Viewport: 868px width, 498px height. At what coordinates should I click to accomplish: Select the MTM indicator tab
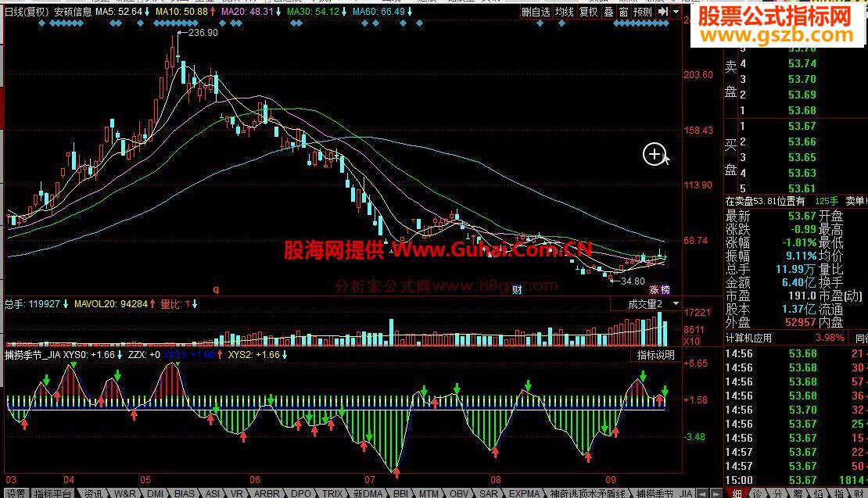click(x=429, y=493)
